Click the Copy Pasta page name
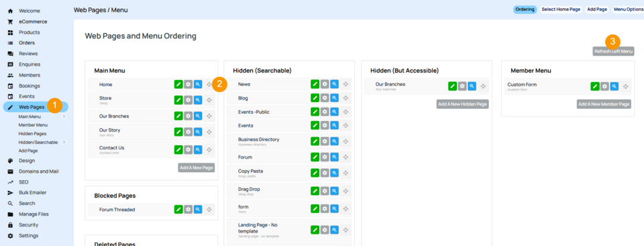Screen dimensions: 644x246 click(x=250, y=171)
